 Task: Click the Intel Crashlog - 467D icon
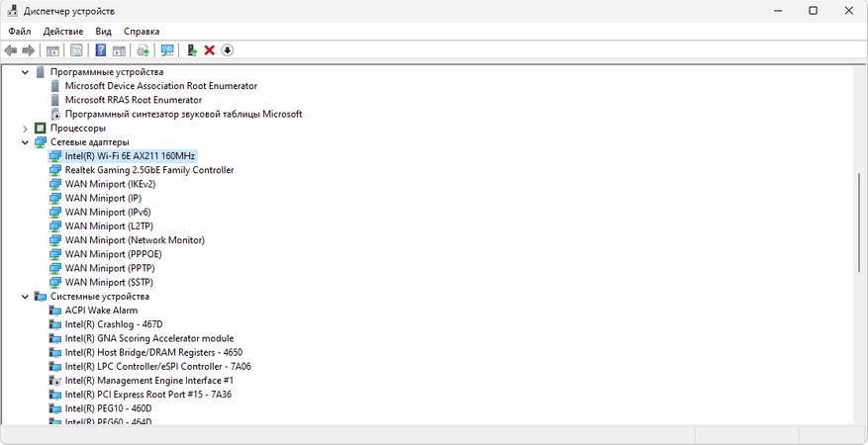(x=54, y=324)
